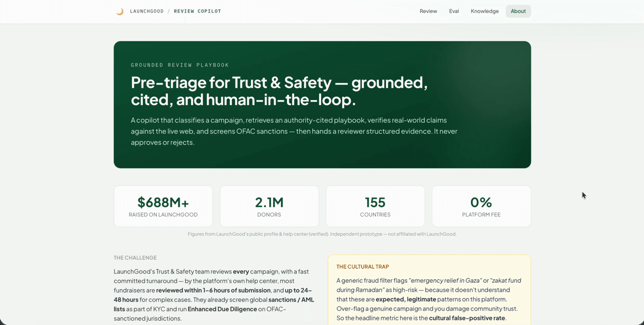Click the bold 'cultural false-positive rate' text
The height and width of the screenshot is (325, 644).
coord(467,318)
